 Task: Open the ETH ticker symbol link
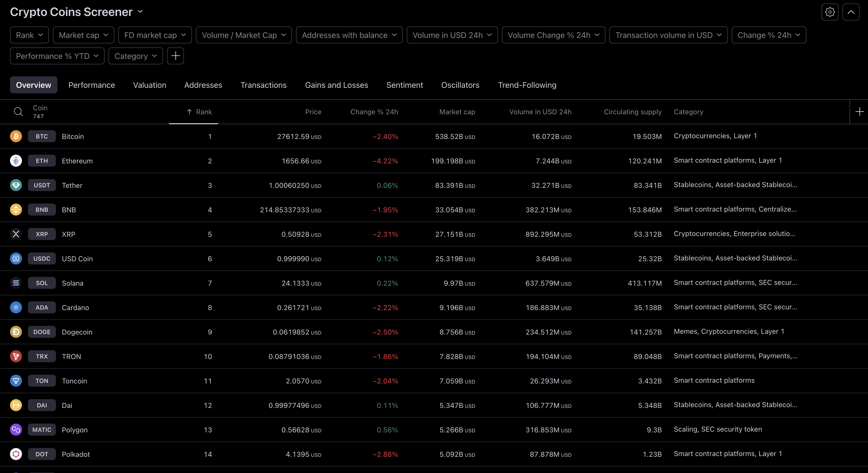coord(42,161)
